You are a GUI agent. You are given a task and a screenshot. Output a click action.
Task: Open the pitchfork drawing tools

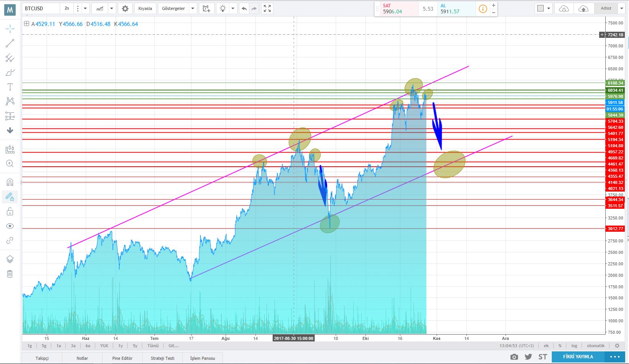10,58
